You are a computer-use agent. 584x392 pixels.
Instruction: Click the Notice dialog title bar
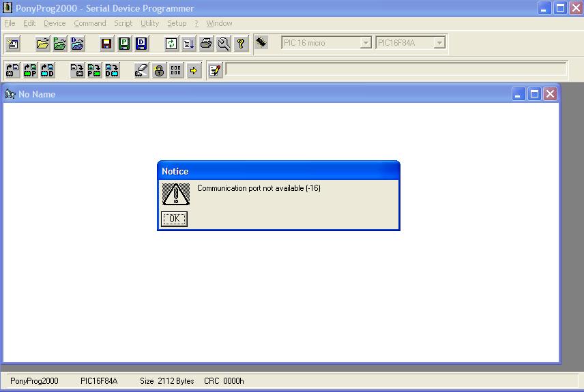(x=278, y=171)
